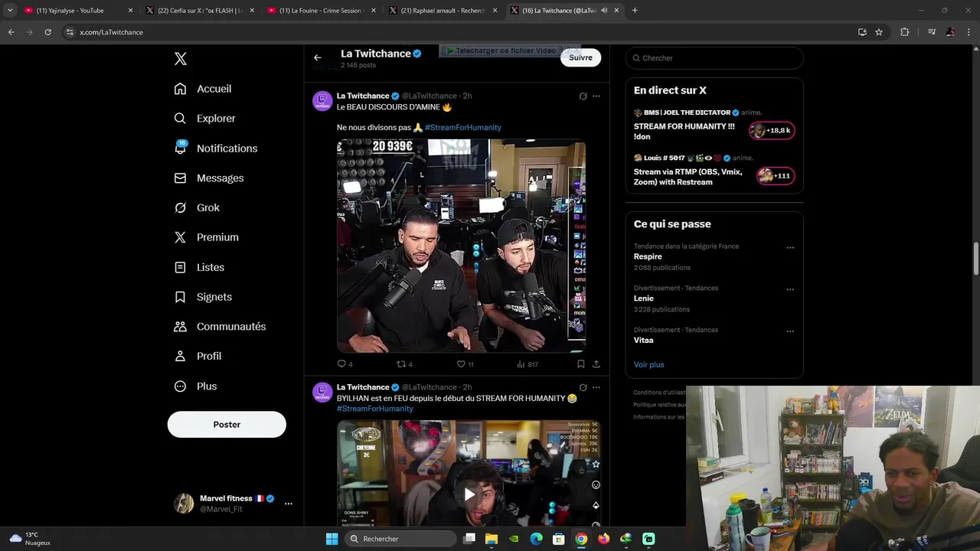Image resolution: width=980 pixels, height=551 pixels.
Task: Open Windows Start menu
Action: (332, 539)
